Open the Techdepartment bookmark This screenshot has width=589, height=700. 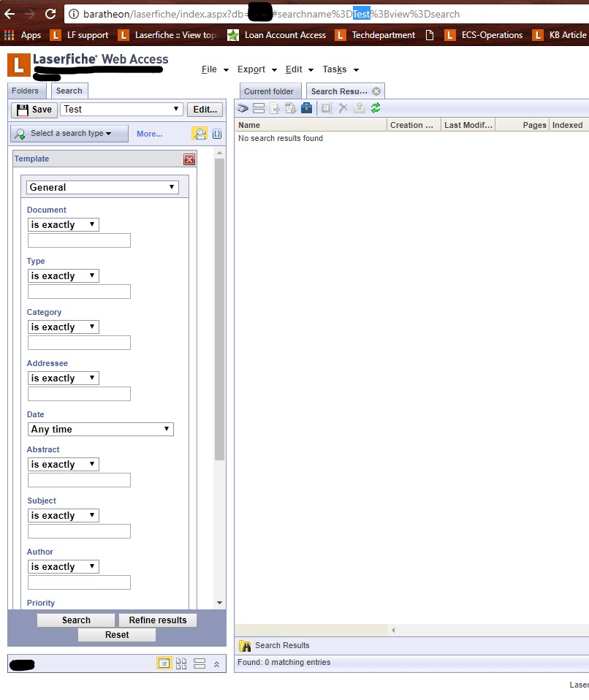[376, 35]
